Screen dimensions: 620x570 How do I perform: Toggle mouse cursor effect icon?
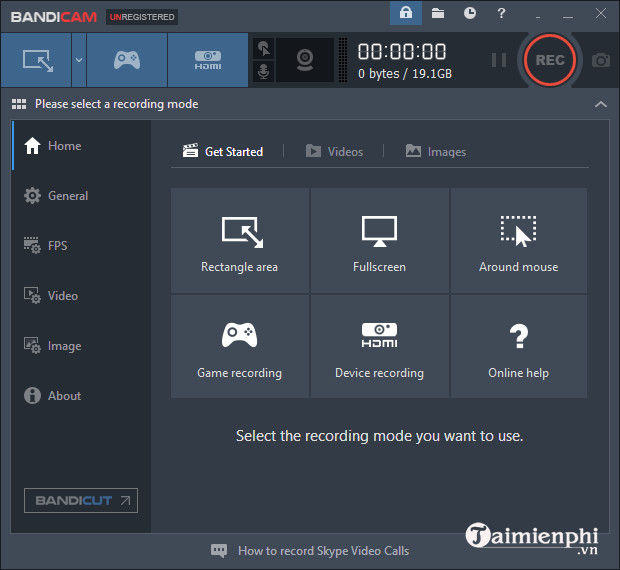pyautogui.click(x=263, y=49)
